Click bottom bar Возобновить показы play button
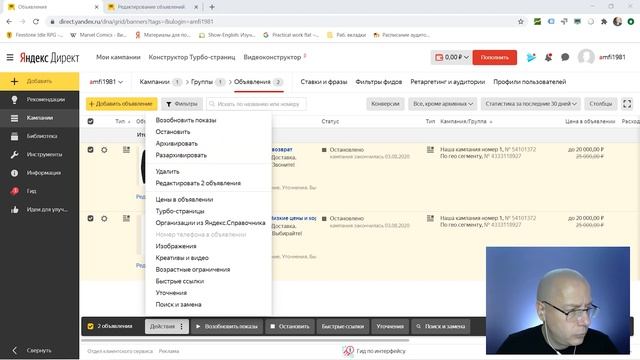This screenshot has height=360, width=640. pos(227,327)
